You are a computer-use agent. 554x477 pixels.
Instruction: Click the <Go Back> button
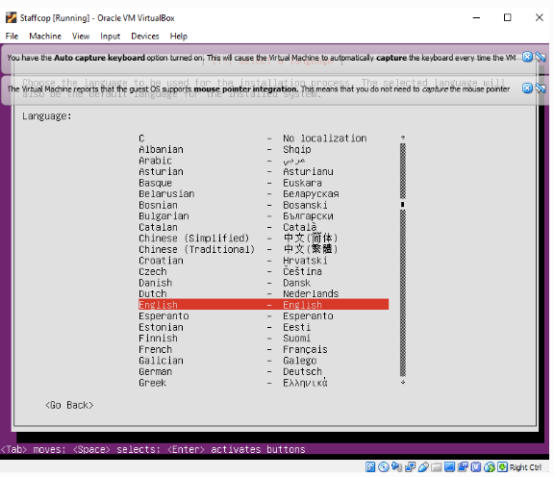[70, 405]
